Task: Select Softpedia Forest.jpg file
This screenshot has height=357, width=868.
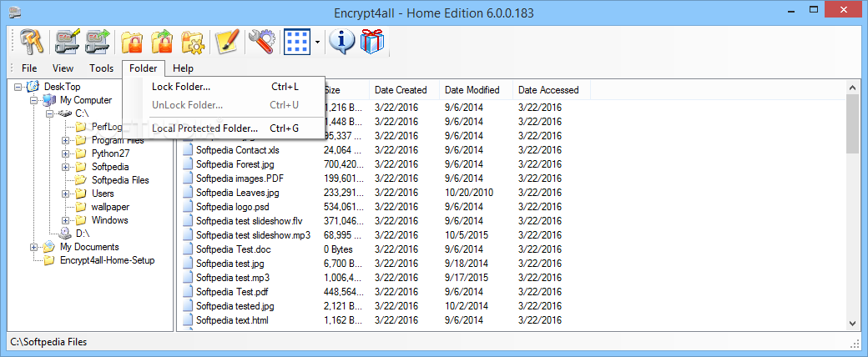Action: [235, 163]
